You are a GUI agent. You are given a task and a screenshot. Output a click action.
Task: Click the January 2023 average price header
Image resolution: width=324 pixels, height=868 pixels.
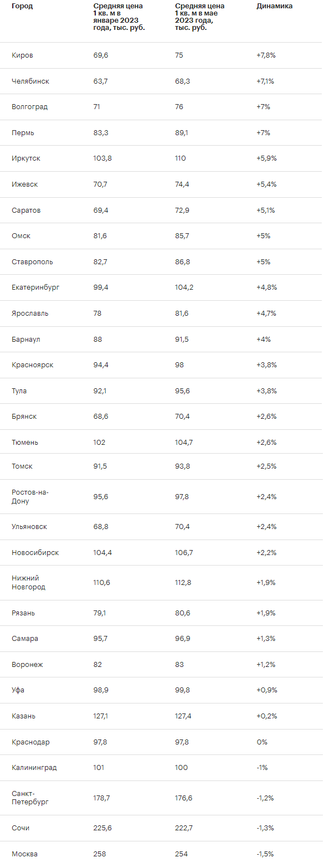tap(119, 17)
